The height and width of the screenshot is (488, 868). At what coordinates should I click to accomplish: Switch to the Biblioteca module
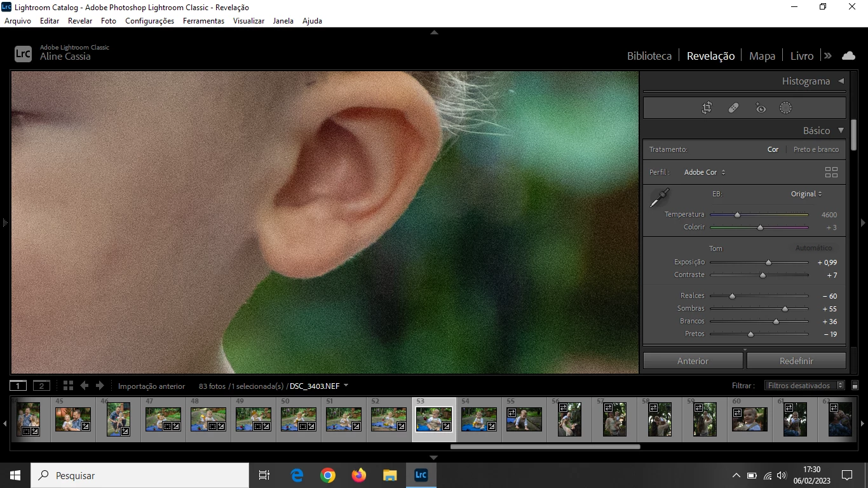(x=649, y=56)
